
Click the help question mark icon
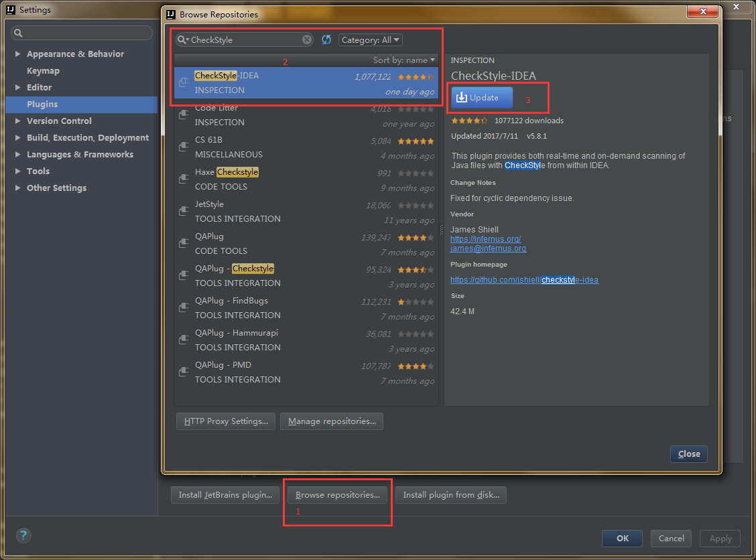pos(23,535)
